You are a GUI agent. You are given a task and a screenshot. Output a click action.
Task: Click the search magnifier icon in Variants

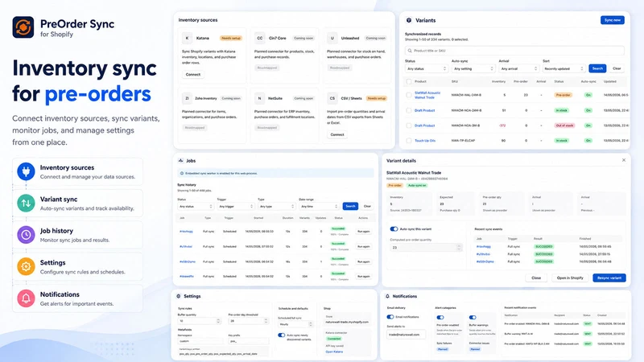410,51
